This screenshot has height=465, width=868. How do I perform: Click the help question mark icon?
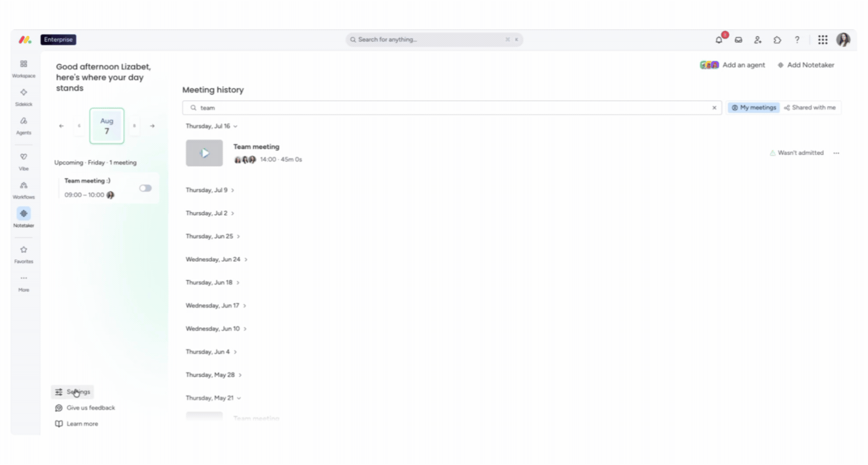click(x=797, y=40)
